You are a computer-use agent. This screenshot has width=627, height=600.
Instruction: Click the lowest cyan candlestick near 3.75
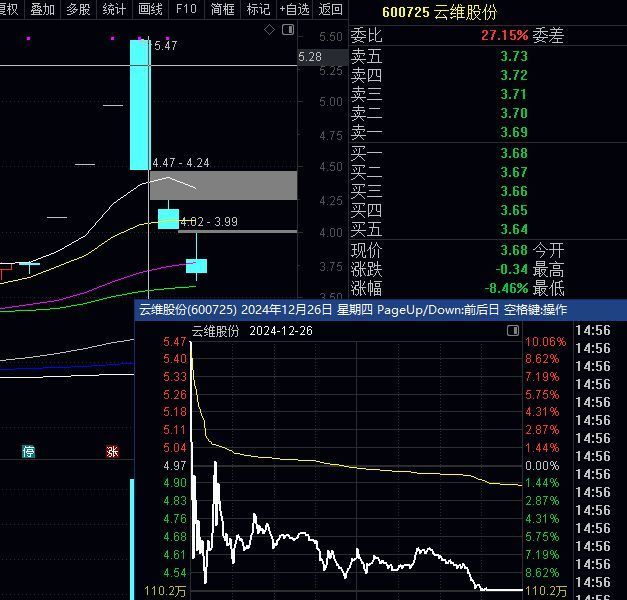196,266
